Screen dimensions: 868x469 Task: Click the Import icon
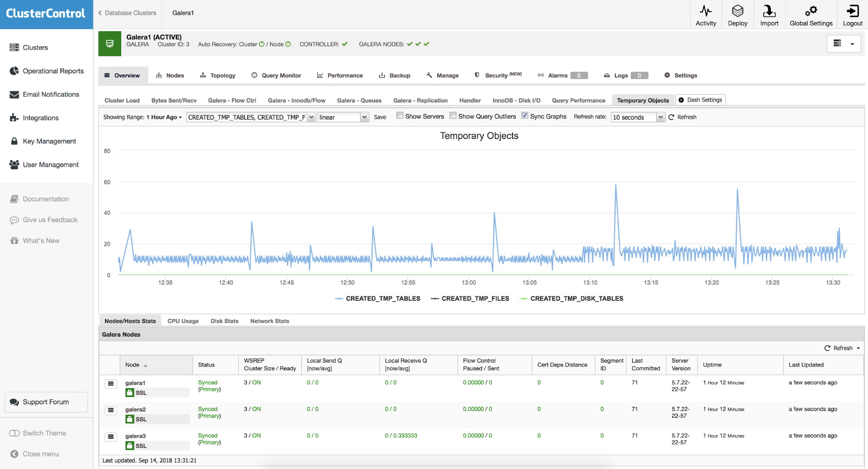[769, 11]
